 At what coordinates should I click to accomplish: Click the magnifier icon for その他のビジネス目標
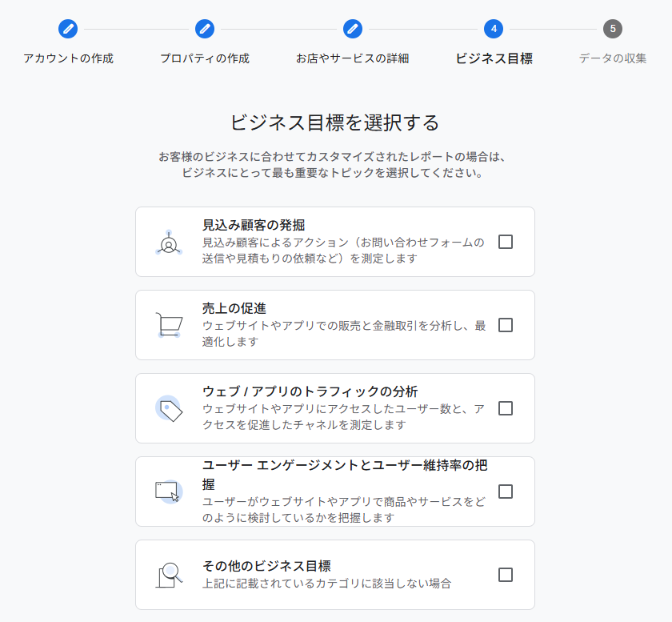point(169,575)
